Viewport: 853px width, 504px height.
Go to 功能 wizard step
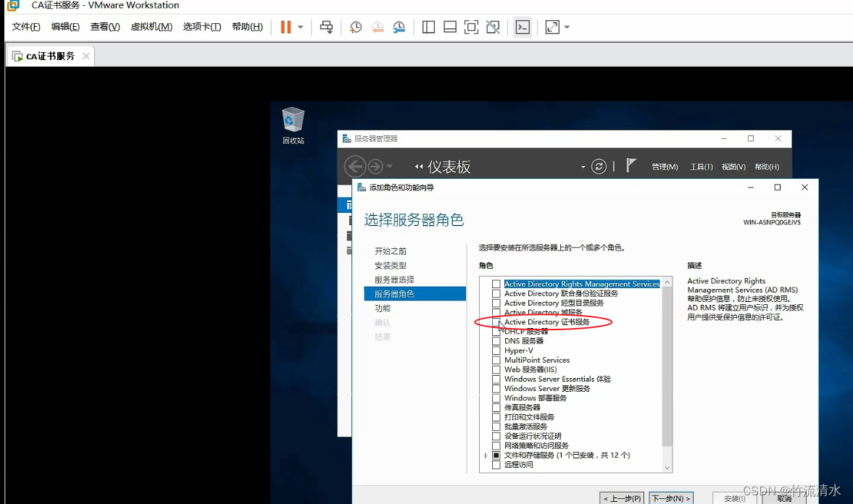pyautogui.click(x=383, y=308)
